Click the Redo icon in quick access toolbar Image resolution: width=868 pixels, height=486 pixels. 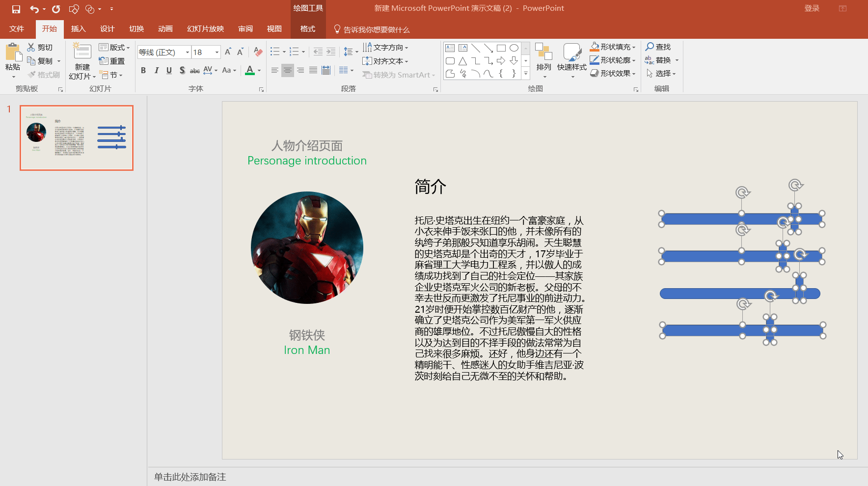[x=56, y=9]
